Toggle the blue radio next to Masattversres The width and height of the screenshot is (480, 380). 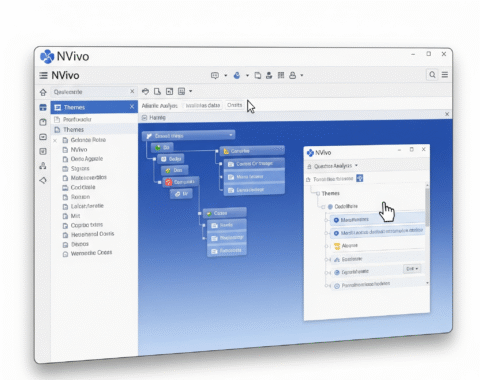(336, 220)
